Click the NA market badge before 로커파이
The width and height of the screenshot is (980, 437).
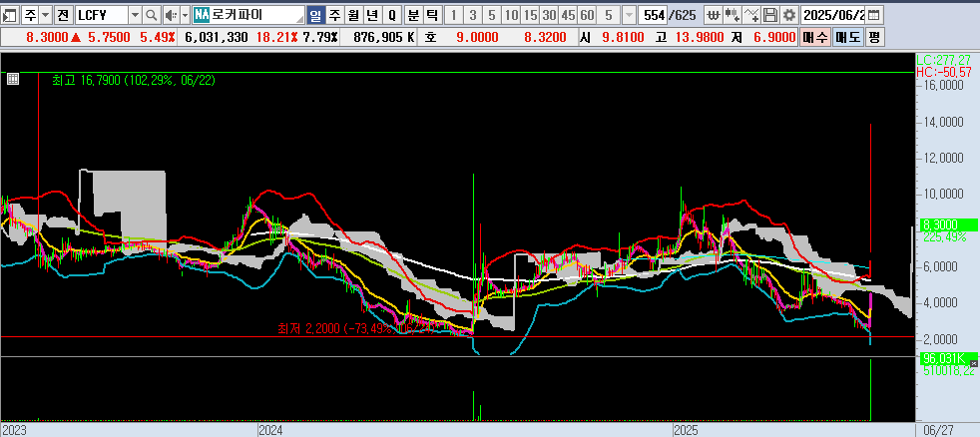point(202,14)
